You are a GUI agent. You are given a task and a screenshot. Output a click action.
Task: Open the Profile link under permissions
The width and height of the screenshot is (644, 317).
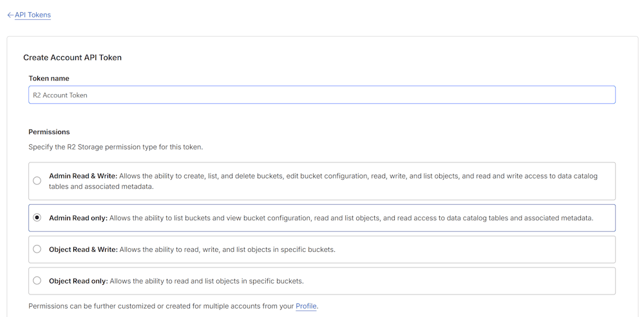tap(306, 306)
